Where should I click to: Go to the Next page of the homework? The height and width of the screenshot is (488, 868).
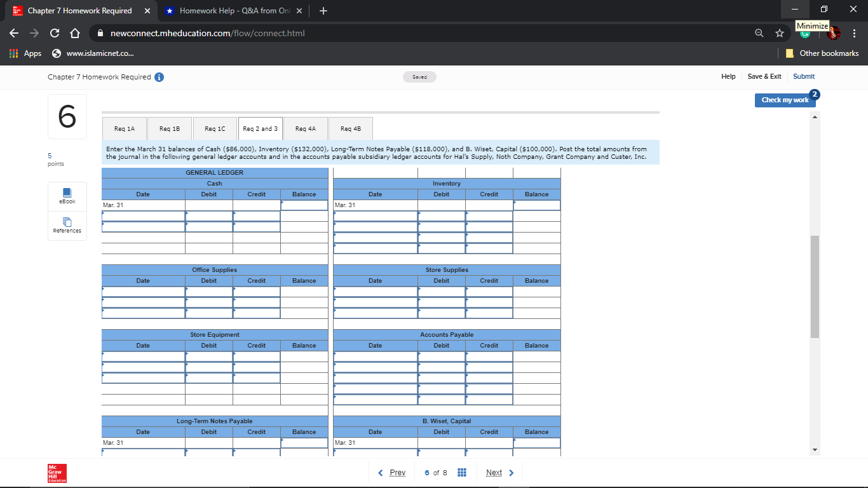point(495,472)
